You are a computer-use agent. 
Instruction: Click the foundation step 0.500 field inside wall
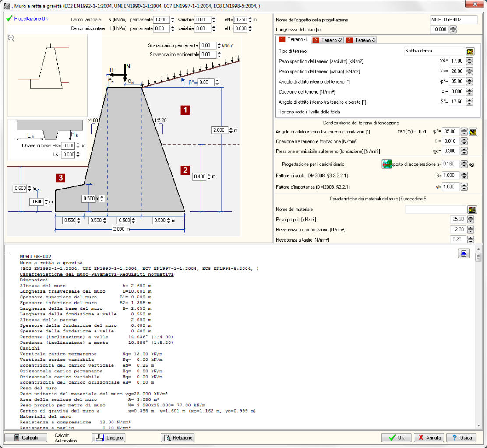click(x=89, y=199)
